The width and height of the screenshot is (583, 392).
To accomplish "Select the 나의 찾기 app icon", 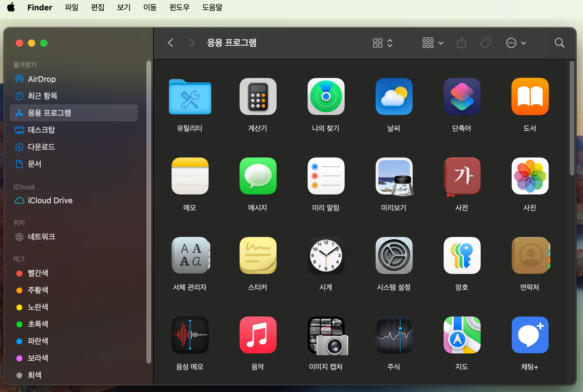I will click(x=326, y=97).
